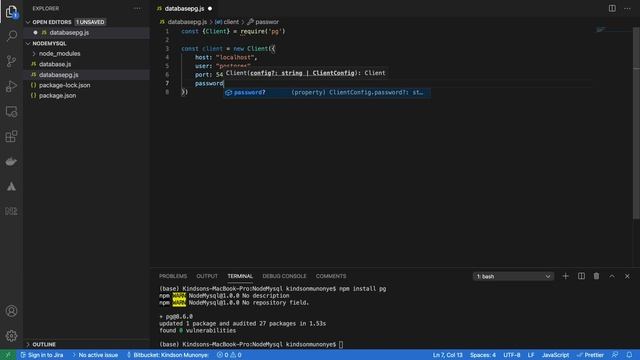The image size is (640, 360).
Task: Change language mode JavaScript
Action: coord(555,355)
